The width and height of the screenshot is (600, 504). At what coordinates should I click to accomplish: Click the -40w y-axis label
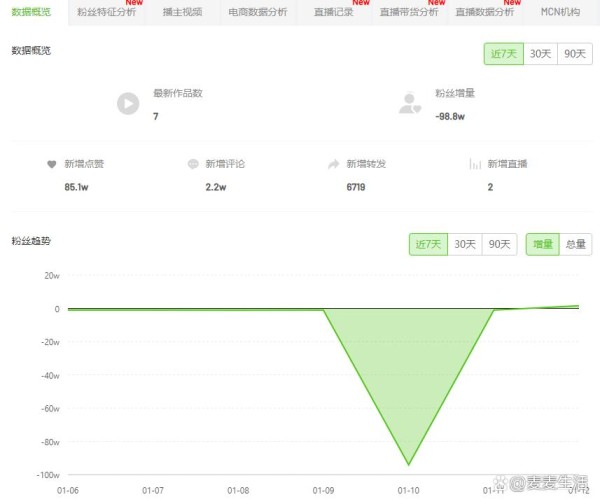coord(51,376)
